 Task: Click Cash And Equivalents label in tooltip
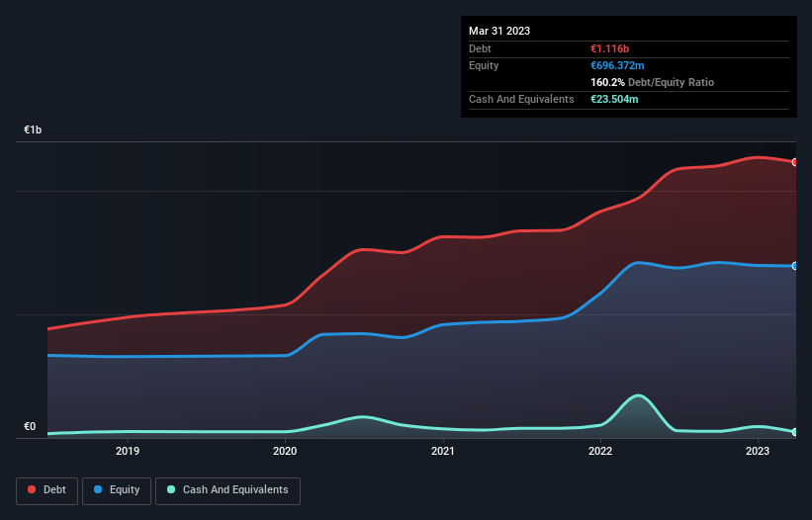click(521, 99)
